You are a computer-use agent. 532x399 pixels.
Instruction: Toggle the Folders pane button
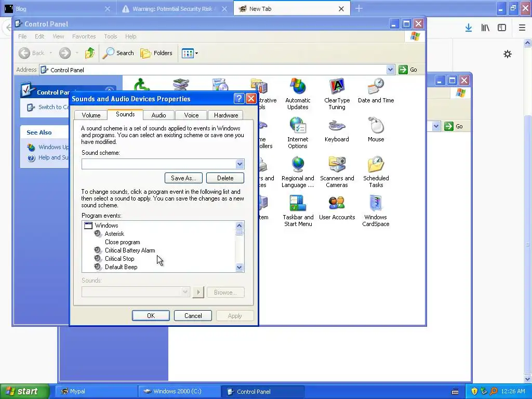156,53
